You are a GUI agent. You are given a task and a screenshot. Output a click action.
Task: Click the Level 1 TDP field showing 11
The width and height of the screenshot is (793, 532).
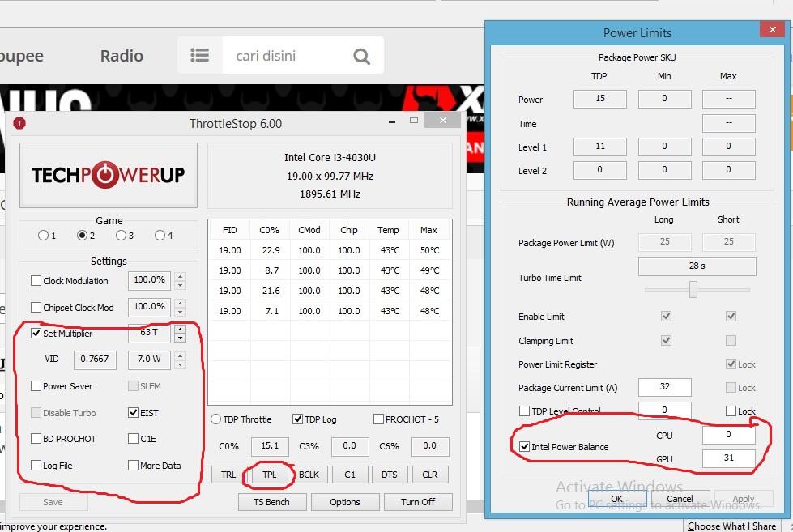click(599, 147)
